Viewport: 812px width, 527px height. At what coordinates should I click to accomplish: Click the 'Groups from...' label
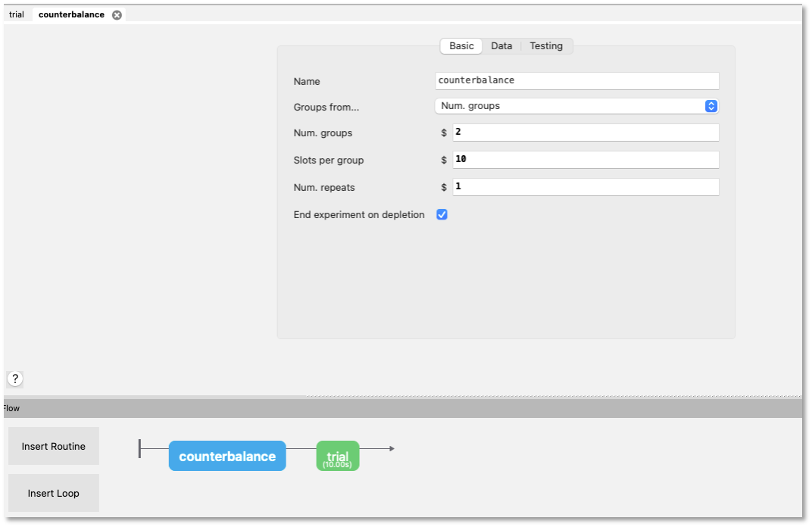click(x=326, y=108)
